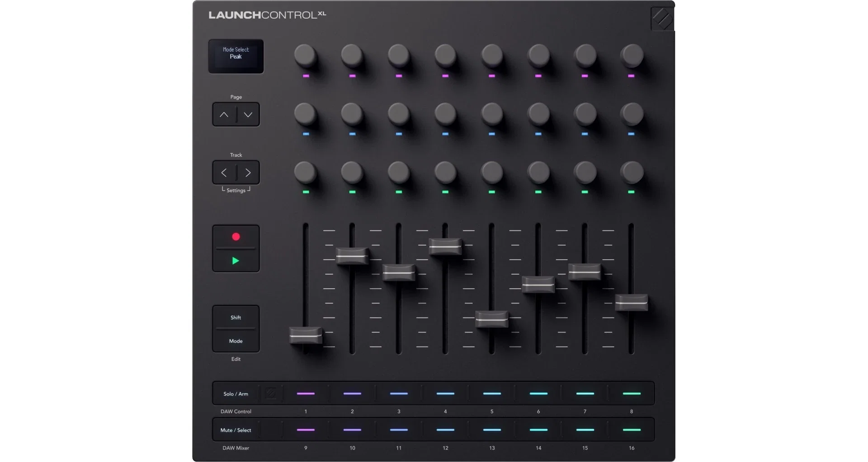Click pad button 7 in Solo/Arm row
Screen dimensions: 868x462
click(585, 393)
